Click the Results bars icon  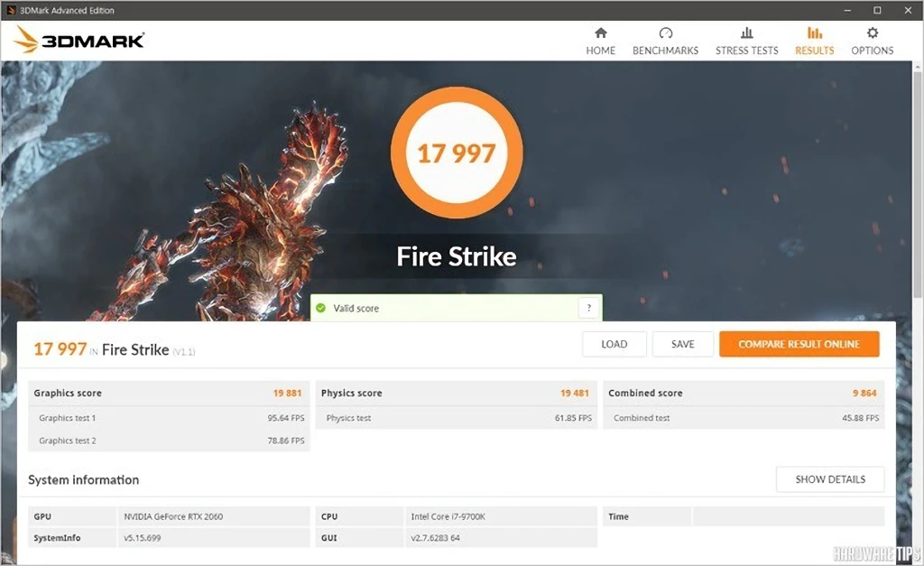coord(815,32)
